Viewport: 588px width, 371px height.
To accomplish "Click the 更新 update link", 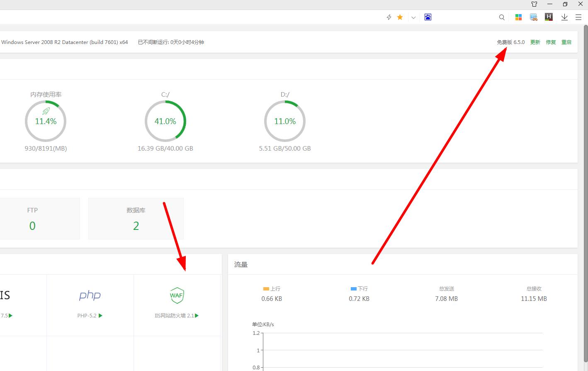I will (535, 42).
